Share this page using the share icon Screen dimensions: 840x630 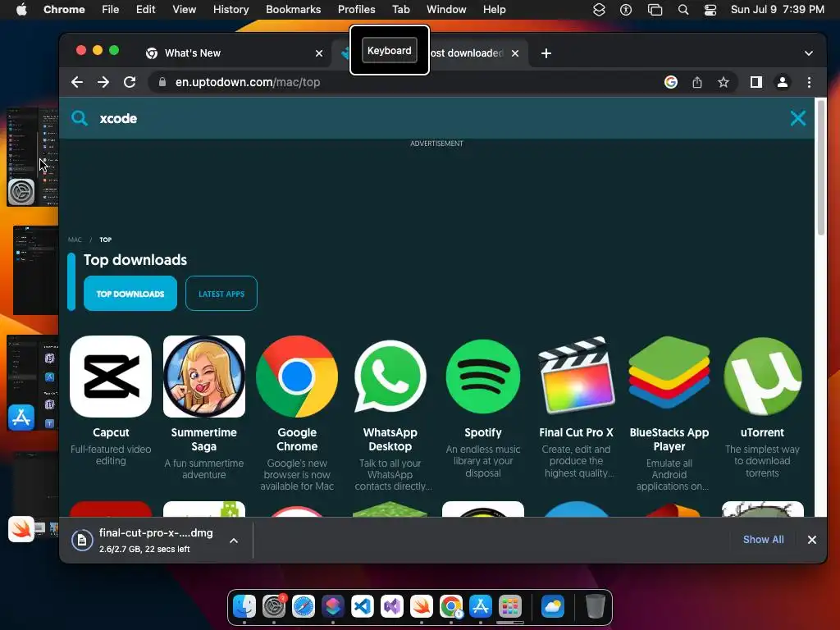coord(697,82)
